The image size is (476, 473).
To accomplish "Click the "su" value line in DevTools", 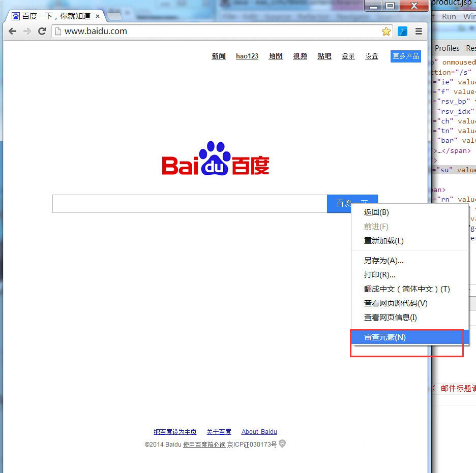I will pos(454,170).
